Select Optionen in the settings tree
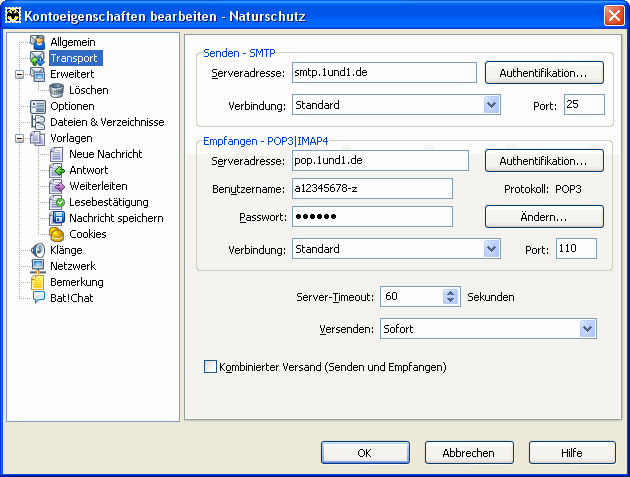Screen dimensions: 630x477 tap(72, 106)
